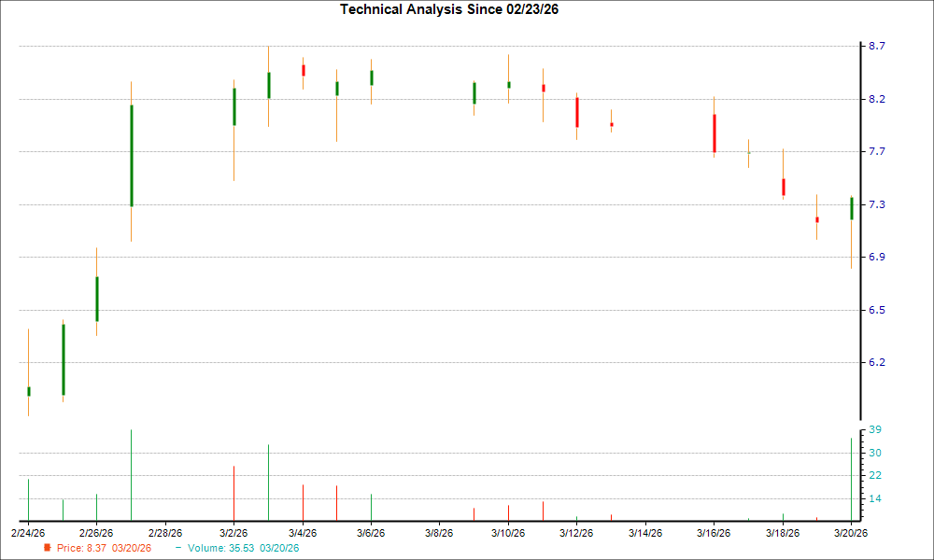Click the 3/10/26 date label on x-axis
This screenshot has width=934, height=560.
[508, 533]
